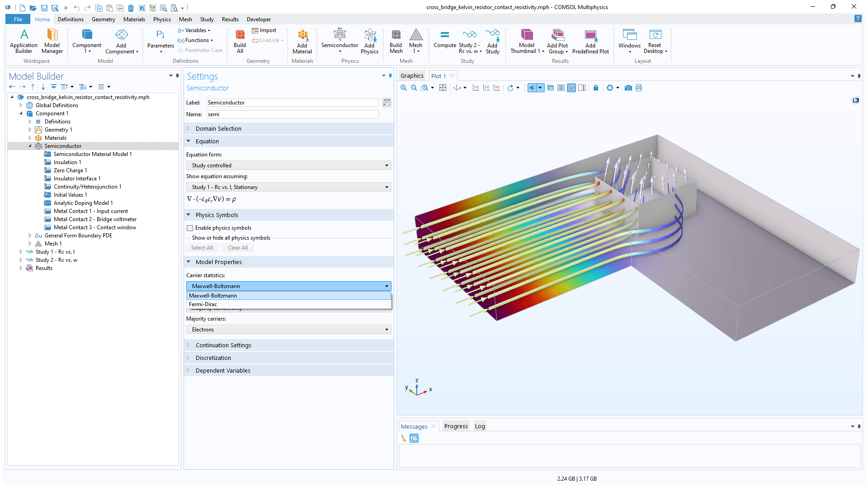The height and width of the screenshot is (487, 868).
Task: Clear the Messages log with broom icon
Action: coord(404,438)
